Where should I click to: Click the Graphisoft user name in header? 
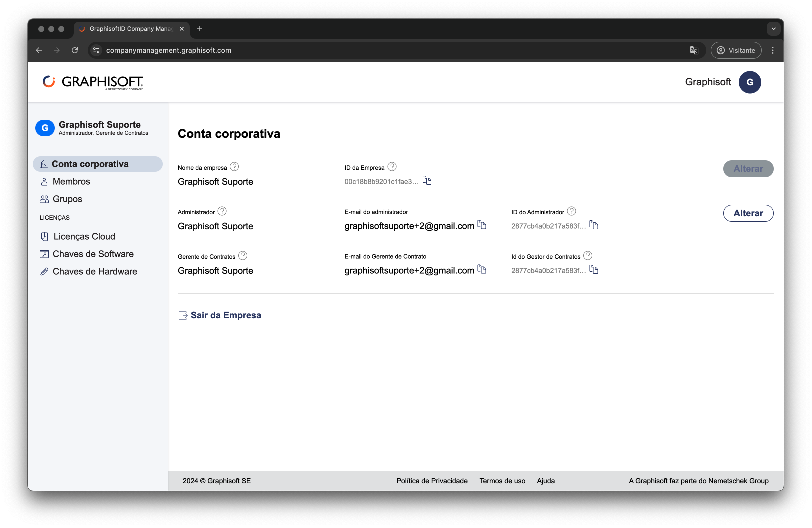click(x=708, y=82)
